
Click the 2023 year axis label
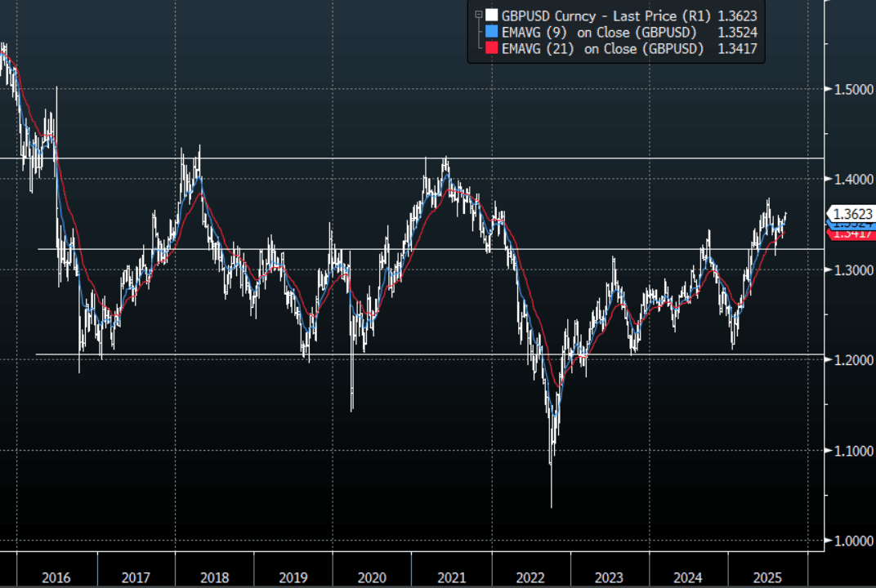(609, 577)
